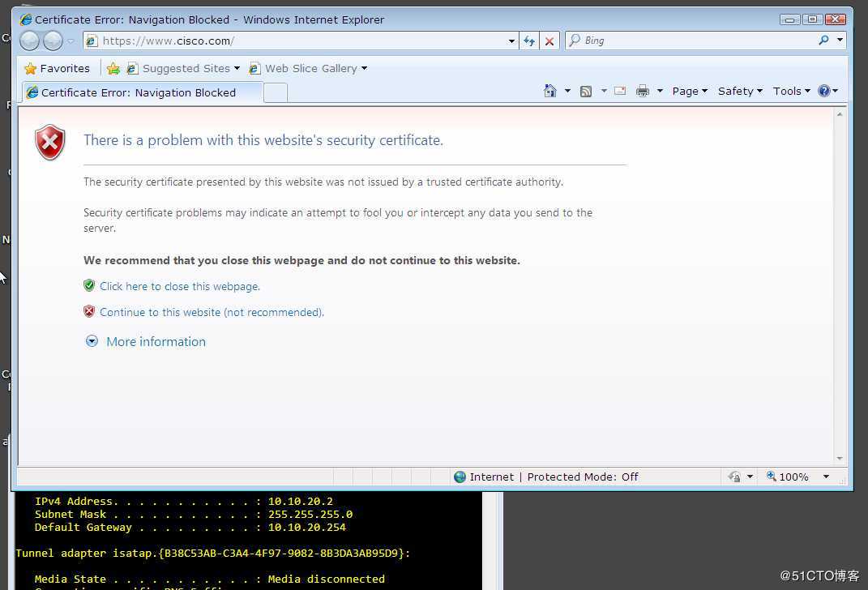
Task: Expand the More information section
Action: [156, 341]
